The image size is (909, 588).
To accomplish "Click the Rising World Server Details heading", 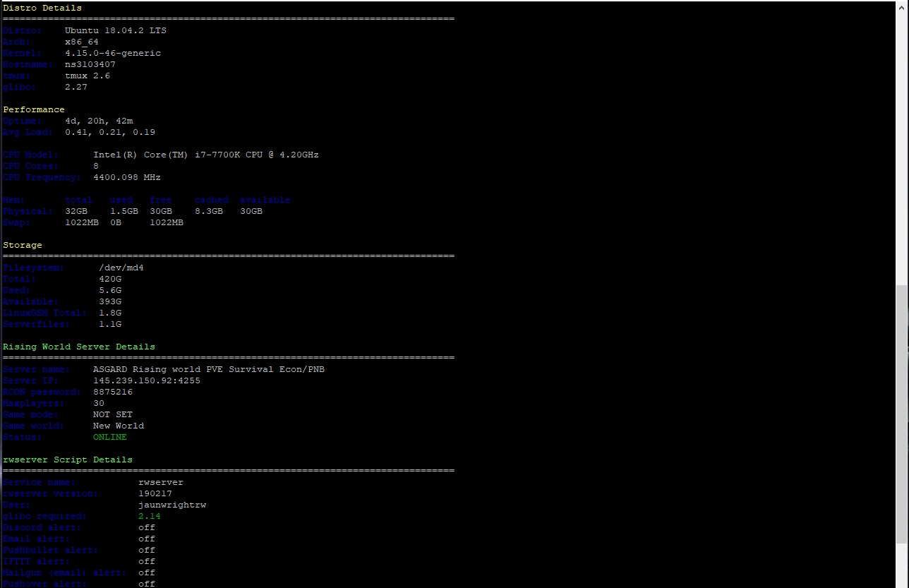I will [x=78, y=347].
